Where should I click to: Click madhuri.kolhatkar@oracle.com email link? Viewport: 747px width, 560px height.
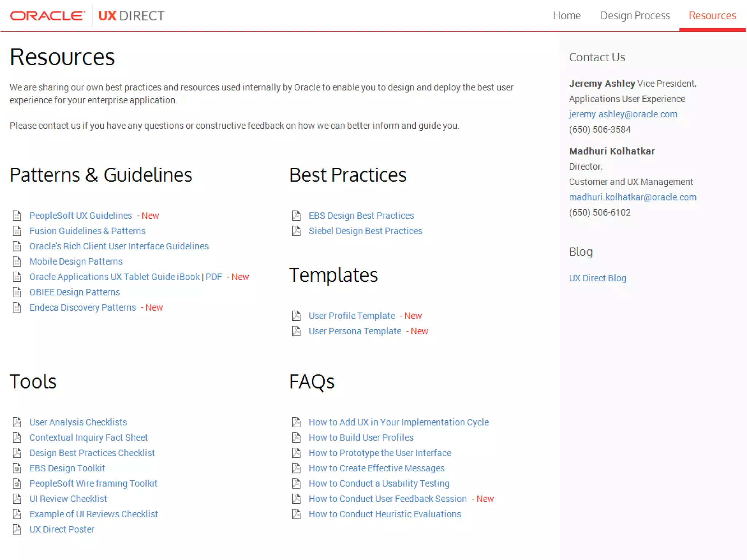[x=632, y=197]
